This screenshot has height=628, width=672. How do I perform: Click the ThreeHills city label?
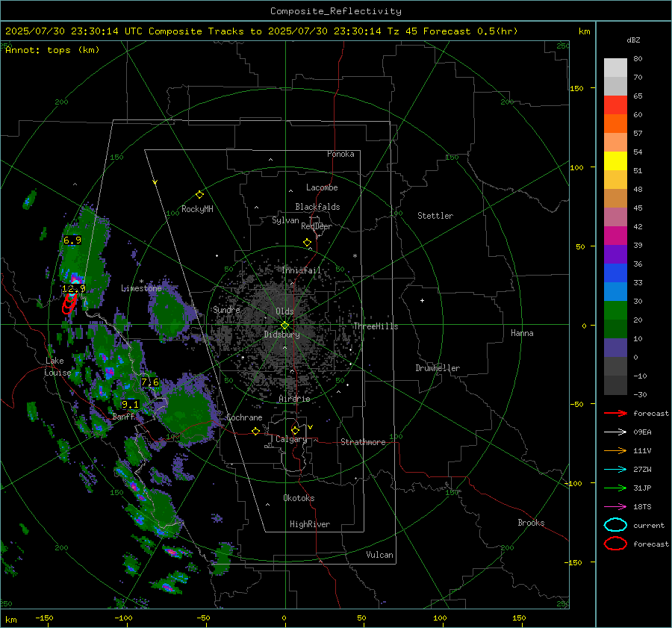(x=376, y=326)
